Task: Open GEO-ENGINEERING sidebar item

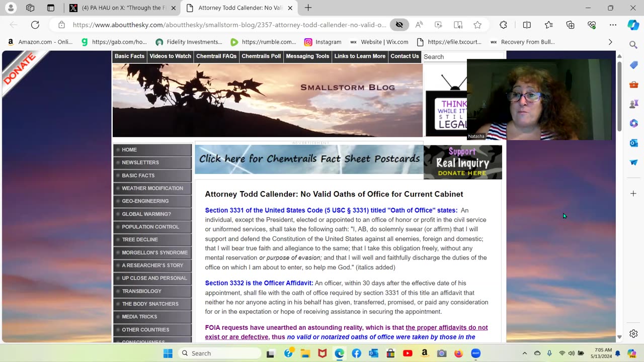Action: 152,201
